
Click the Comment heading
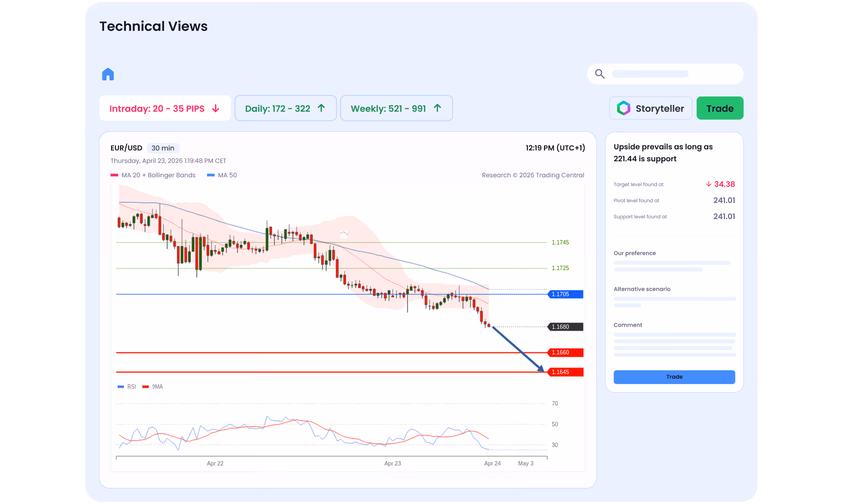click(x=628, y=325)
